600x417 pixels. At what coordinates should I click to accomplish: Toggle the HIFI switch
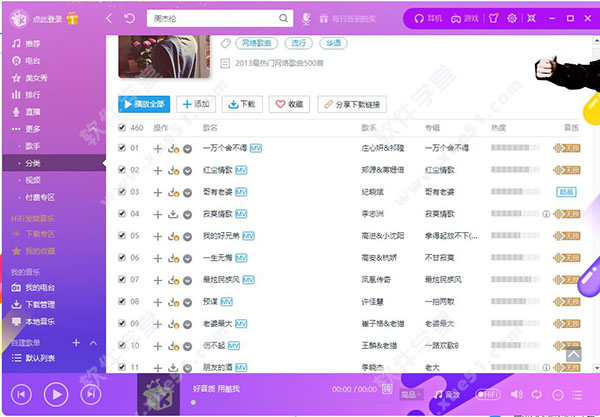pos(488,394)
